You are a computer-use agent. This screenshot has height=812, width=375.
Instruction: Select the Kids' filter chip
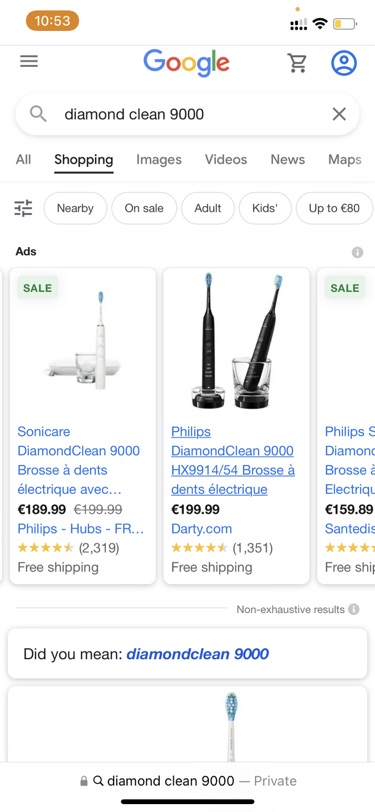click(x=265, y=208)
